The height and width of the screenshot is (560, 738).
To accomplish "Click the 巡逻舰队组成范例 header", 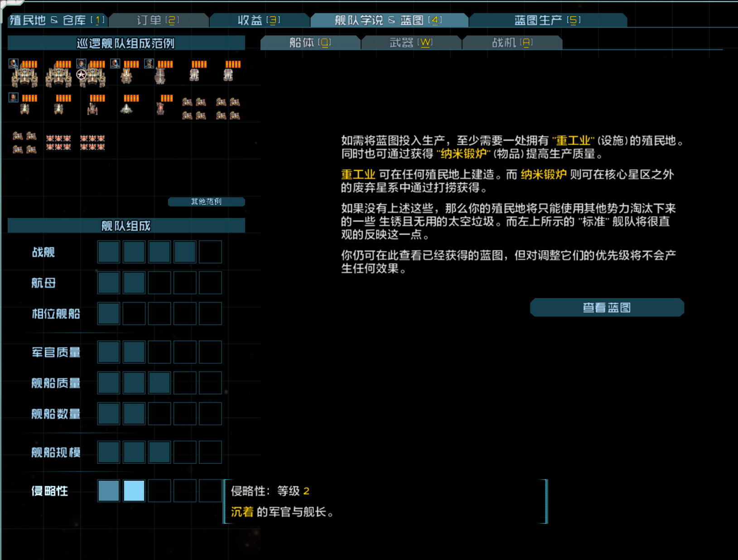I will pos(126,43).
